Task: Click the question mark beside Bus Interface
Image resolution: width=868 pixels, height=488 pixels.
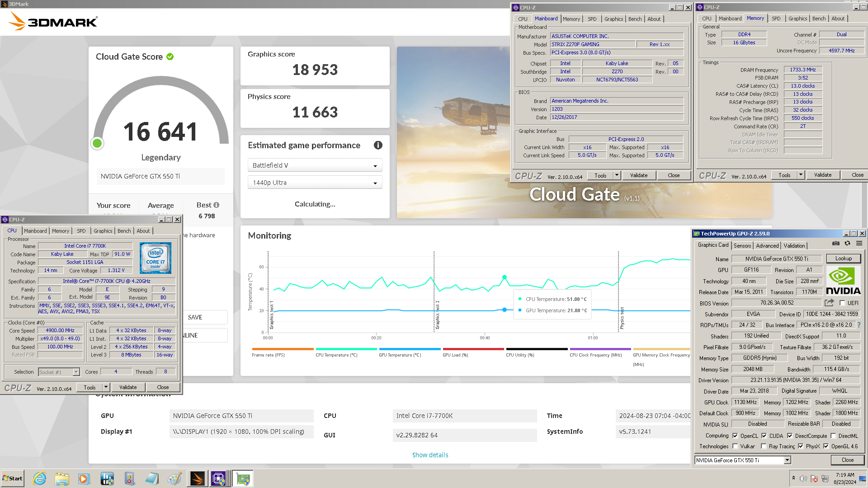Action: coord(859,325)
